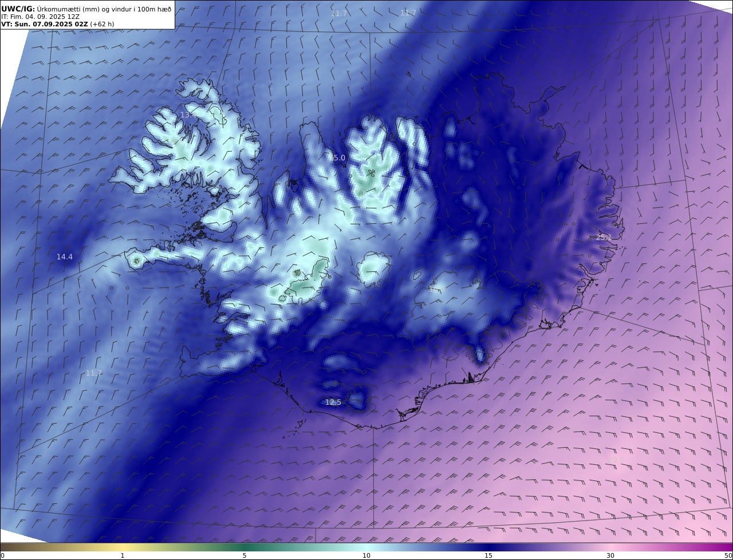This screenshot has height=560, width=733.
Task: Click the 0 tick on the color scale
Action: pyautogui.click(x=2, y=555)
